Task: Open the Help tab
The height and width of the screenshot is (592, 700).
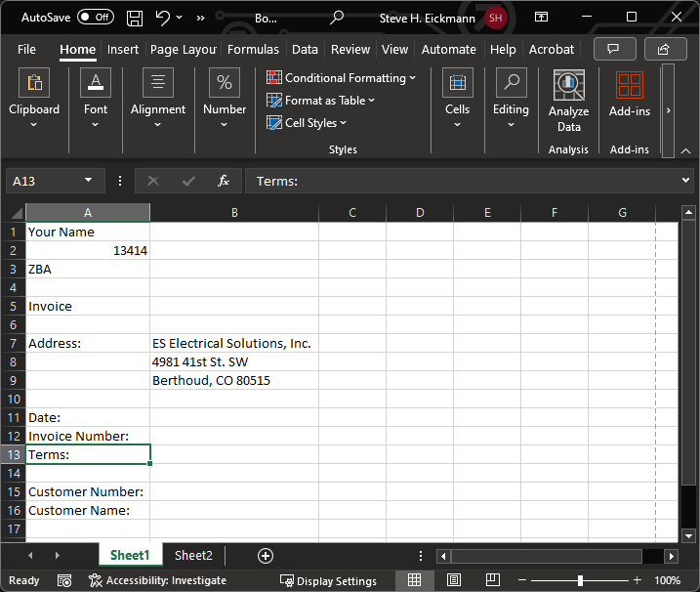Action: coord(503,49)
